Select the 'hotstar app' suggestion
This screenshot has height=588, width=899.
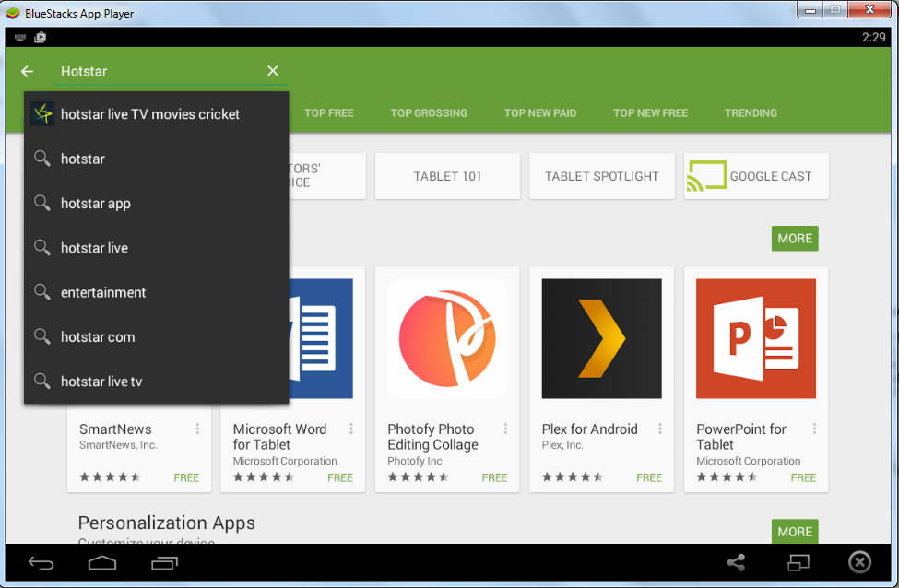click(156, 204)
